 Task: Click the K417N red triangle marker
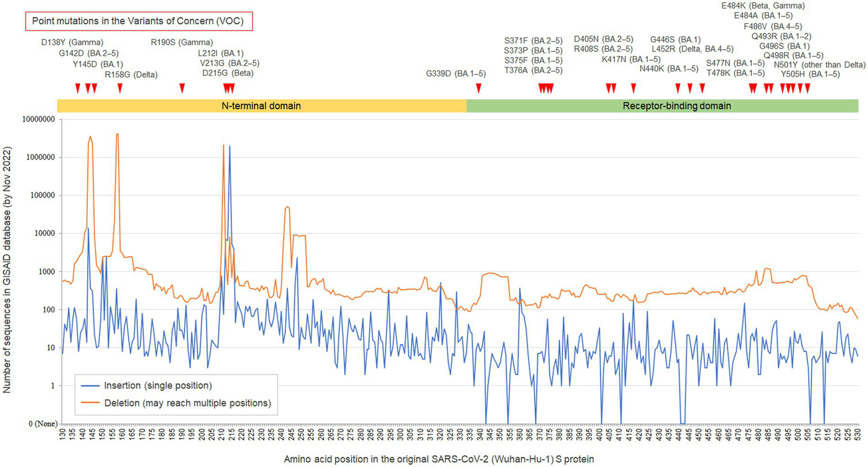pos(634,88)
